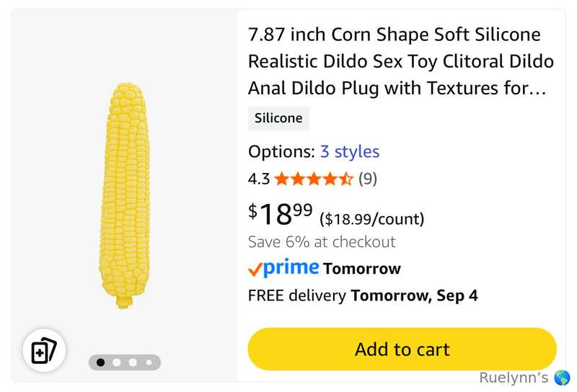Open the 3 styles options link

tap(350, 151)
